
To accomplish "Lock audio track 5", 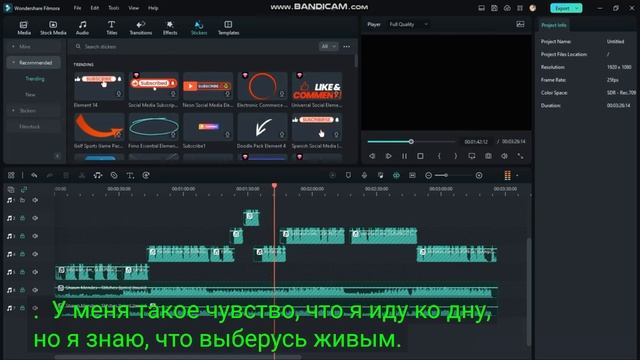I will pyautogui.click(x=22, y=272).
